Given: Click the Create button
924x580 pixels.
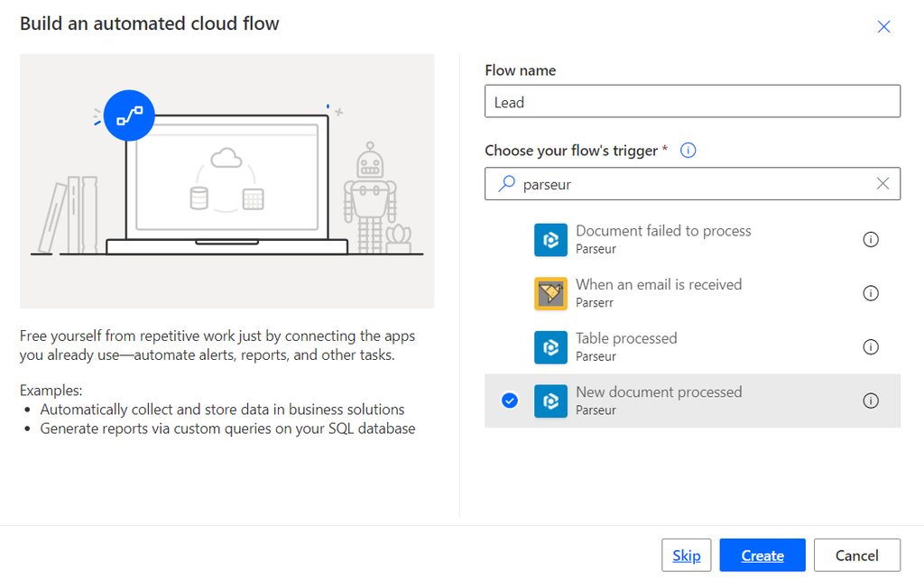Looking at the screenshot, I should coord(762,555).
